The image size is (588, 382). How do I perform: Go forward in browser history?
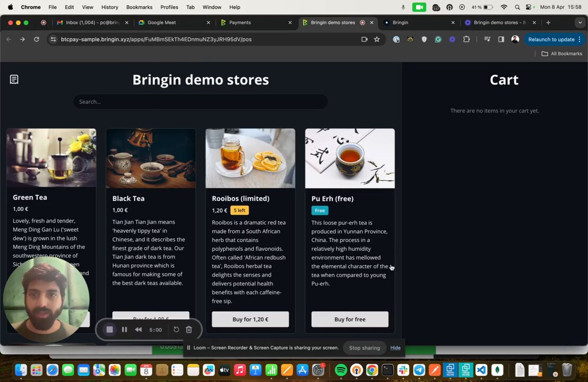(22, 39)
